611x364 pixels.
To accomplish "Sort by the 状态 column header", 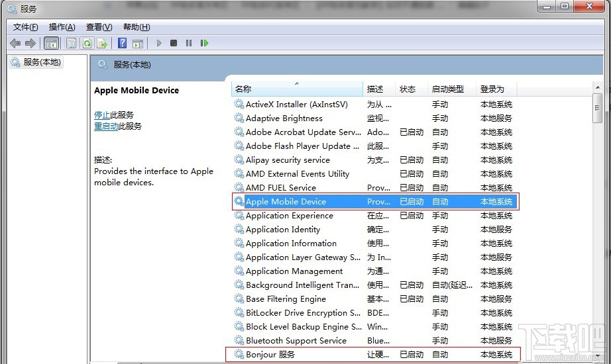I will (x=412, y=89).
